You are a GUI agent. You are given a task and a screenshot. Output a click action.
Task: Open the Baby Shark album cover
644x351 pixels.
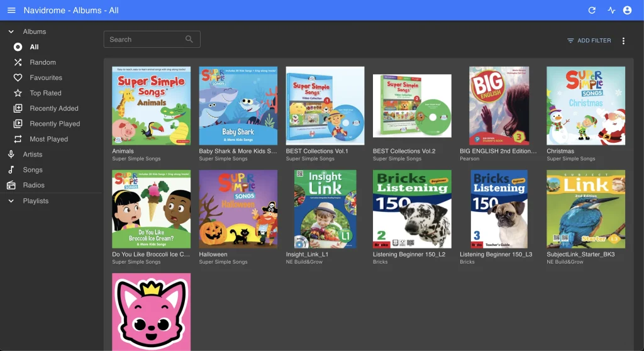click(x=238, y=106)
